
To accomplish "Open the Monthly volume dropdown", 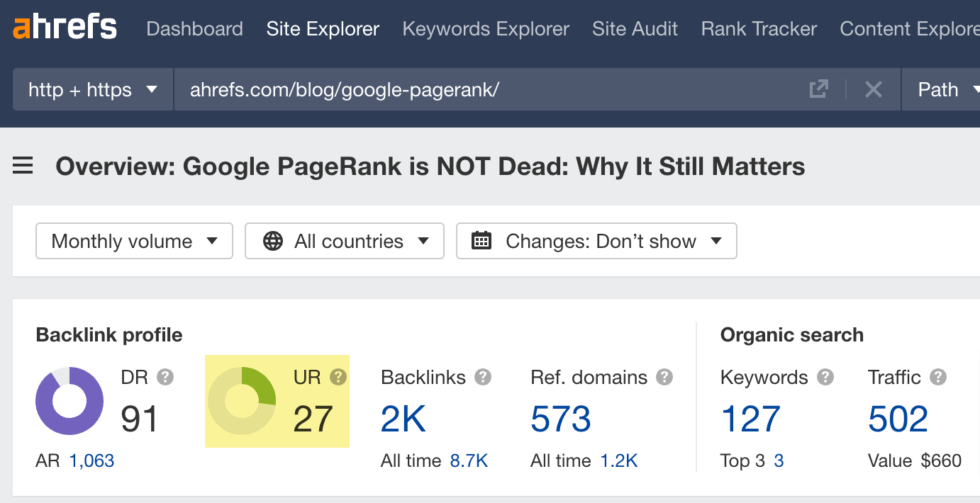I will (x=134, y=241).
